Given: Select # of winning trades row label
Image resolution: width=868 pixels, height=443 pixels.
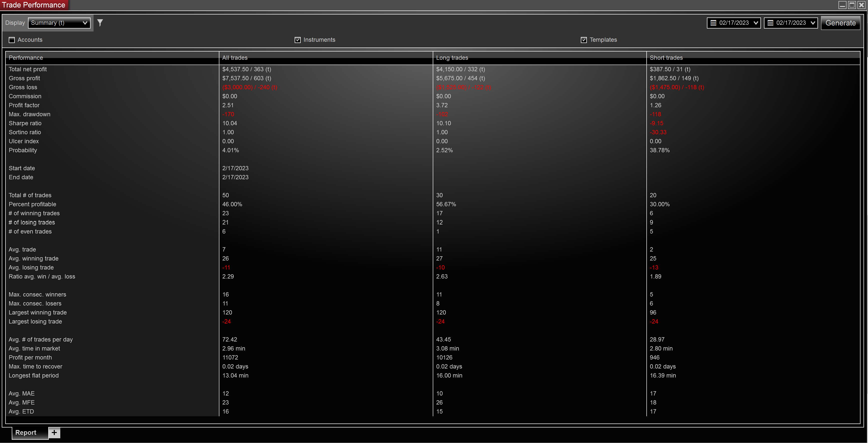Looking at the screenshot, I should 34,213.
